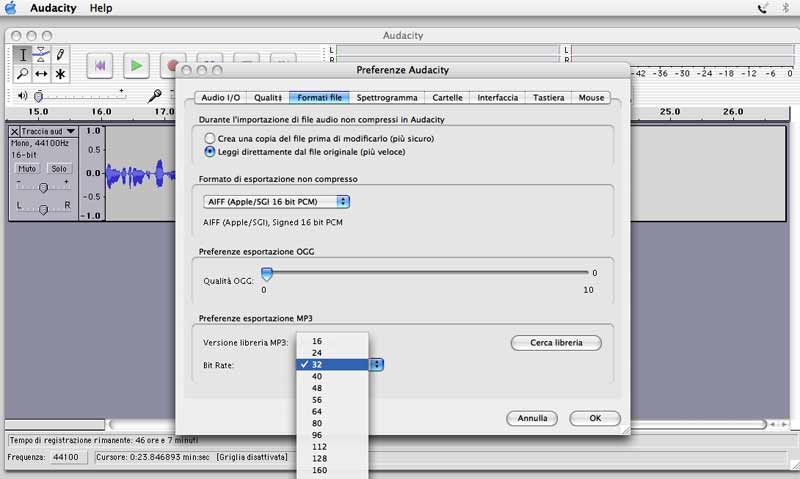Click the 16.0 mark on timeline ruler

102,112
